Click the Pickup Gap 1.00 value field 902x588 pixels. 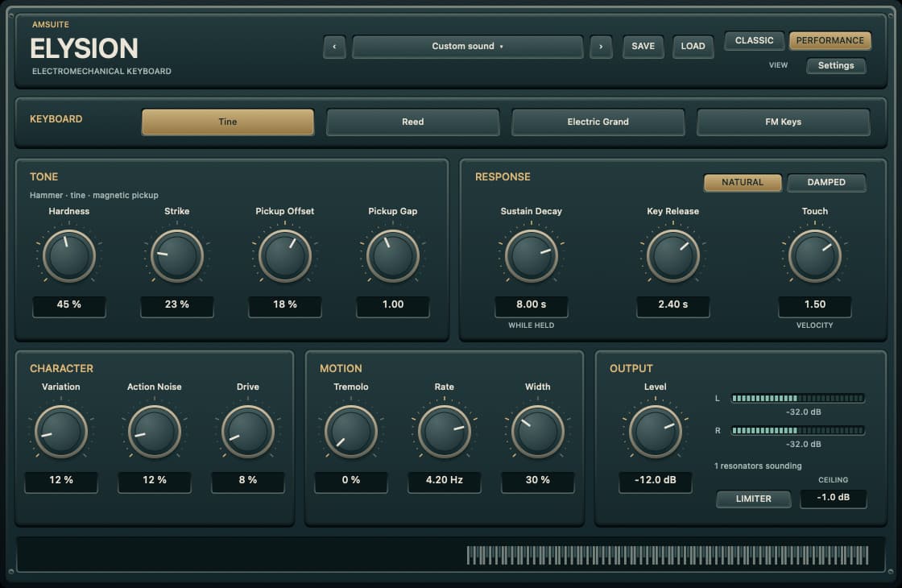(x=393, y=305)
